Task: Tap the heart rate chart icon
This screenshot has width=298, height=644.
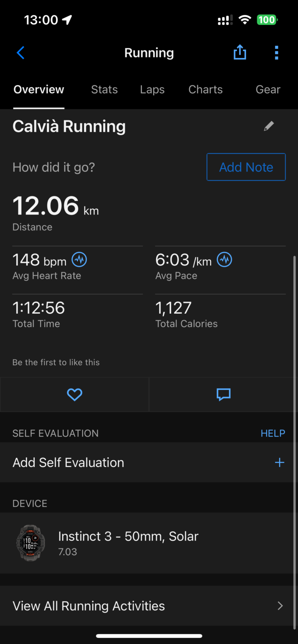Action: [x=79, y=260]
